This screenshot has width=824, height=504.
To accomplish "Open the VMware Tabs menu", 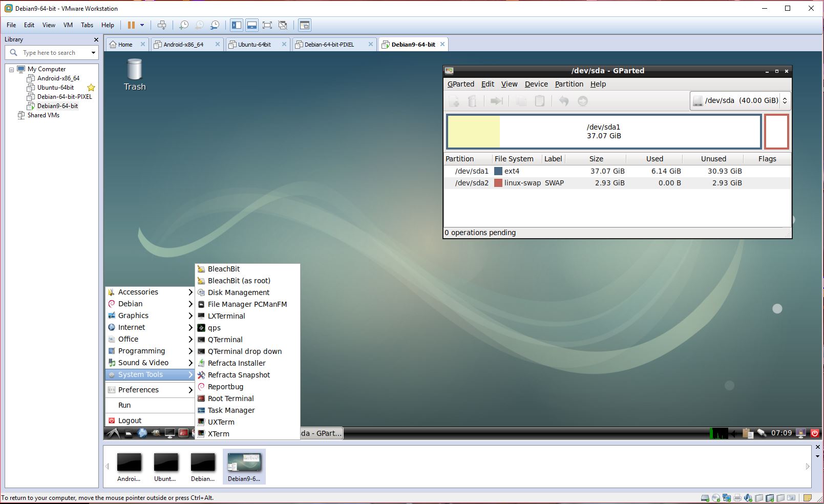I will coord(87,25).
